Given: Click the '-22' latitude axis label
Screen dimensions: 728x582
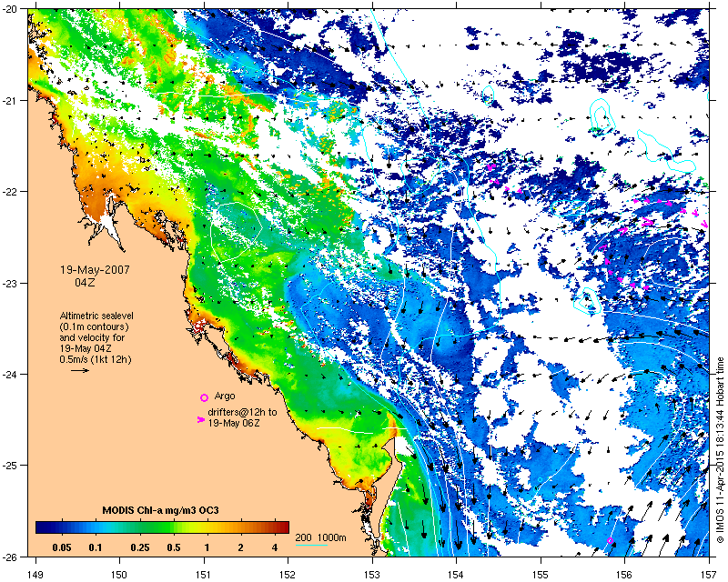Looking at the screenshot, I should click(8, 191).
